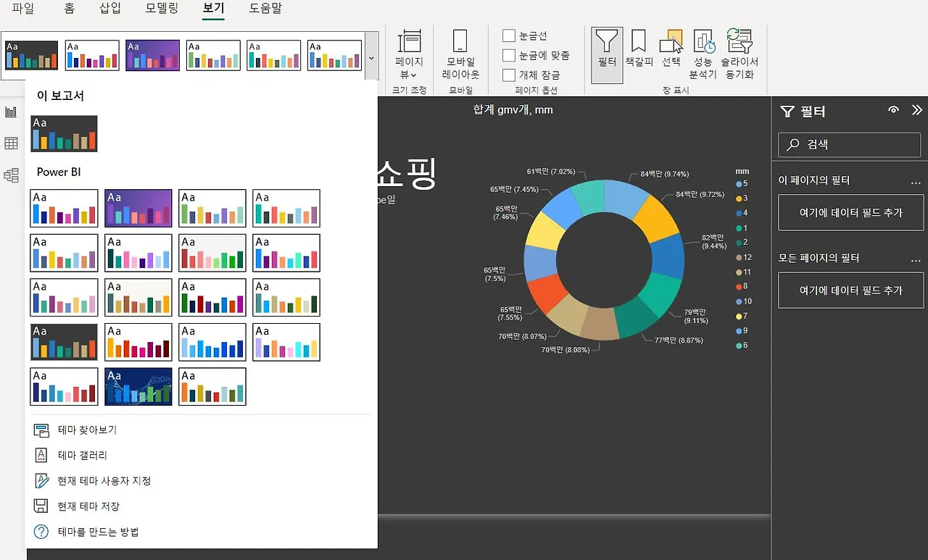Choose the theme thumbnail under 이 보고서

[x=64, y=133]
